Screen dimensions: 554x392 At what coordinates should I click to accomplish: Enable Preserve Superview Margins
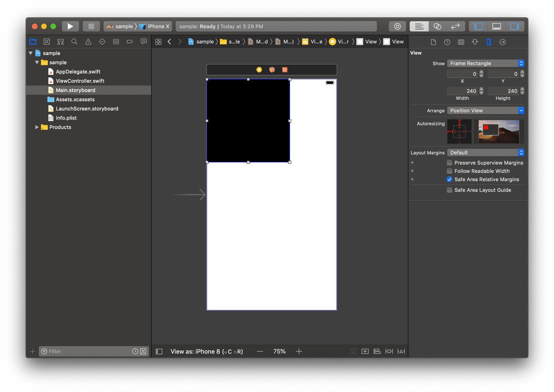(x=449, y=163)
